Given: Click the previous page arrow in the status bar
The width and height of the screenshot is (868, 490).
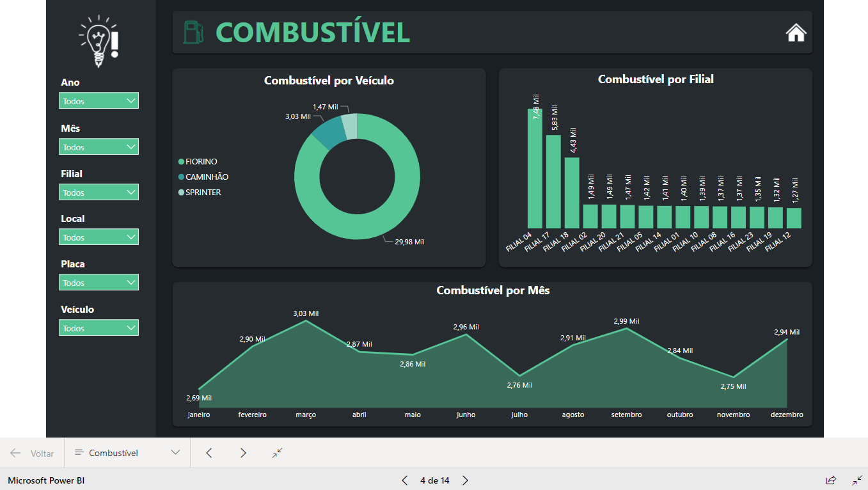Looking at the screenshot, I should [x=404, y=480].
